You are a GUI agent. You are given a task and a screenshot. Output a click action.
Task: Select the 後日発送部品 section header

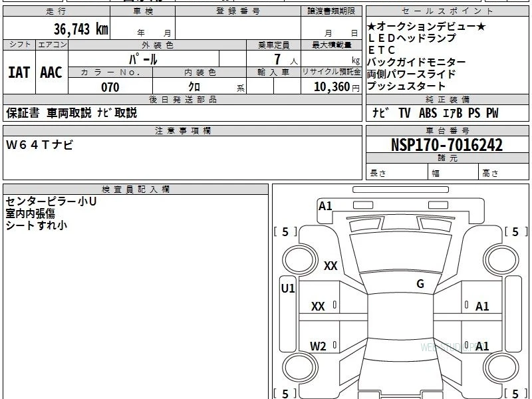(182, 100)
